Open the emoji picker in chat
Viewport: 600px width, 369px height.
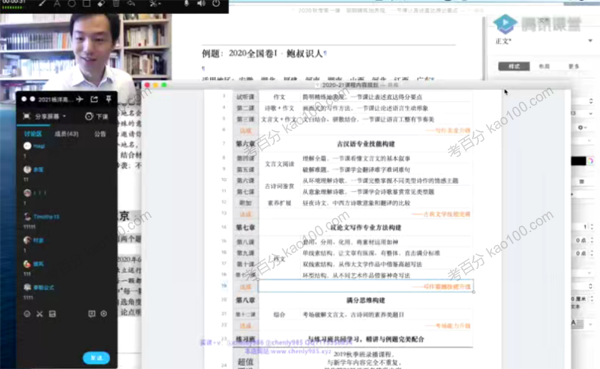(27, 314)
